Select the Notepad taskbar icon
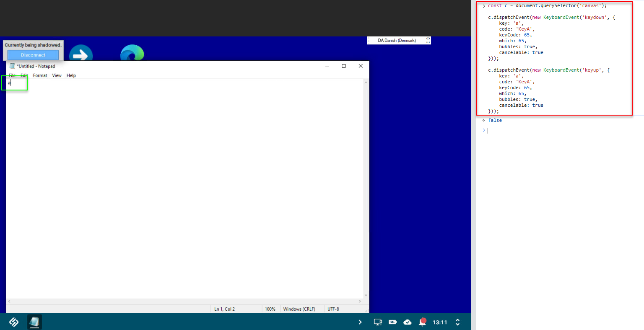This screenshot has width=644, height=330. pos(34,322)
